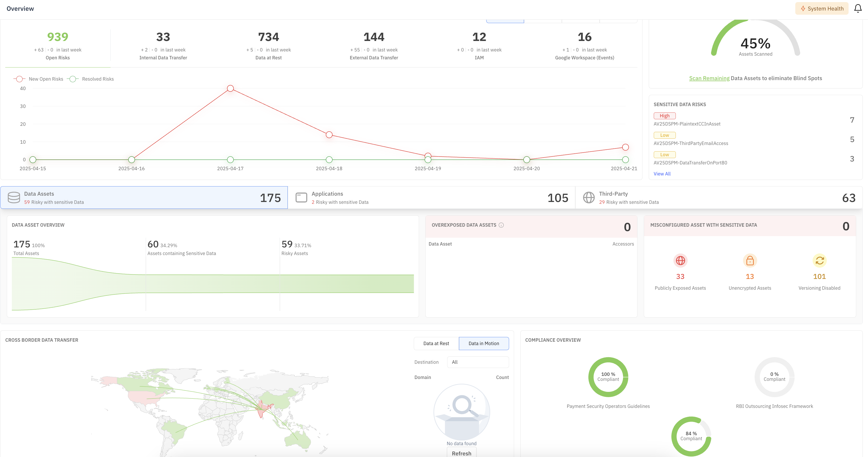Click the Versioning Disabled refresh icon

819,261
